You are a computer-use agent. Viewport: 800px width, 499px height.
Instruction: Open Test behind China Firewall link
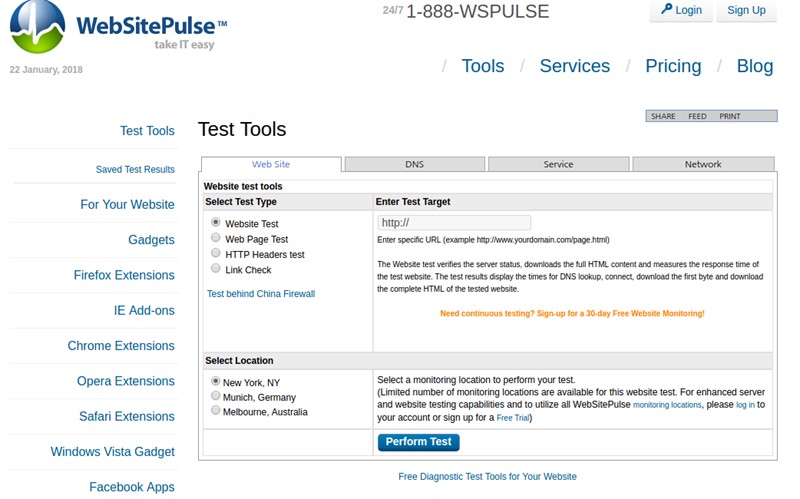click(261, 294)
